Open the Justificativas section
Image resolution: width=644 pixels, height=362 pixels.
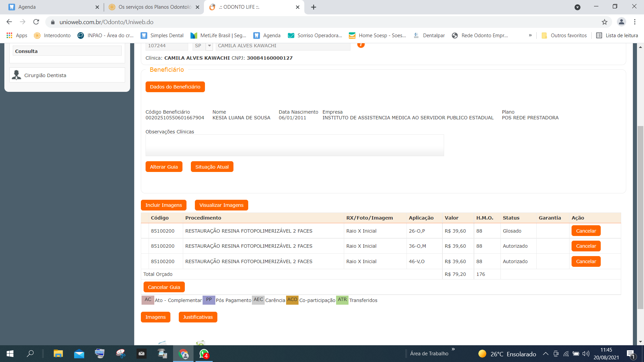point(198,317)
